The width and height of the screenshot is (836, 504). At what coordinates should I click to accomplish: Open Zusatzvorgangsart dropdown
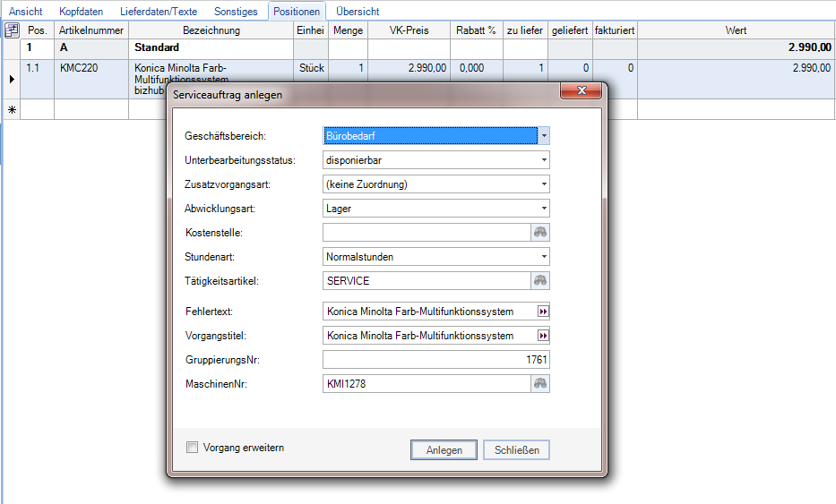click(543, 184)
